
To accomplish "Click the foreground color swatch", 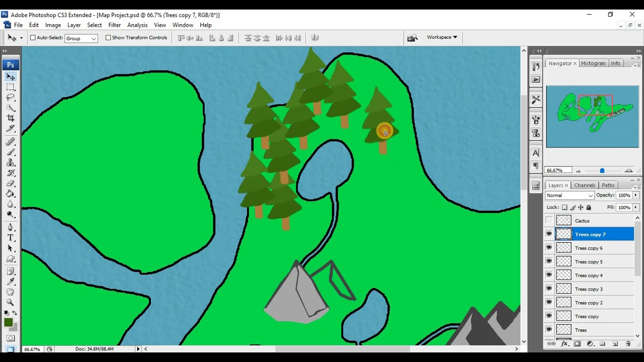I will point(7,322).
